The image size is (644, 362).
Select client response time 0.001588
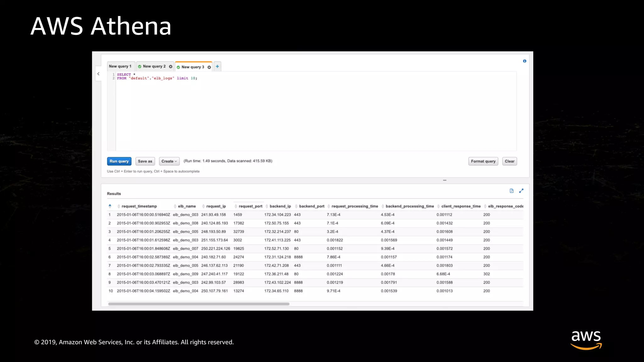pos(445,282)
